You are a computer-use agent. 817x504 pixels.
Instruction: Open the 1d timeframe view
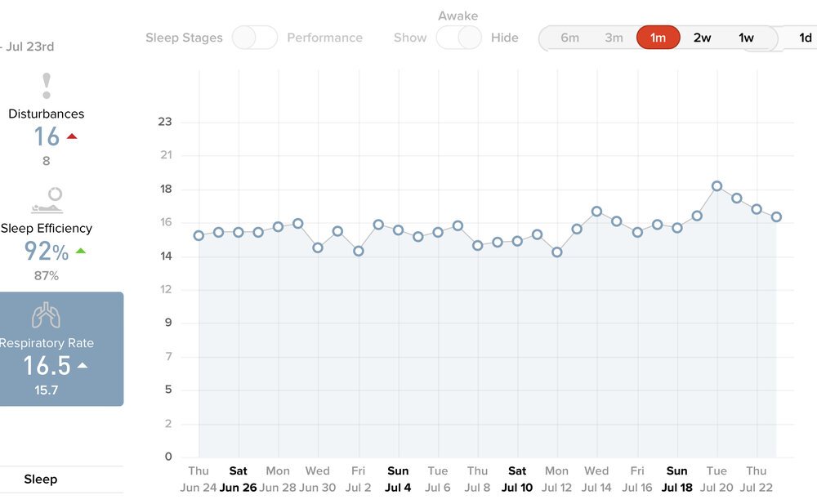point(805,37)
